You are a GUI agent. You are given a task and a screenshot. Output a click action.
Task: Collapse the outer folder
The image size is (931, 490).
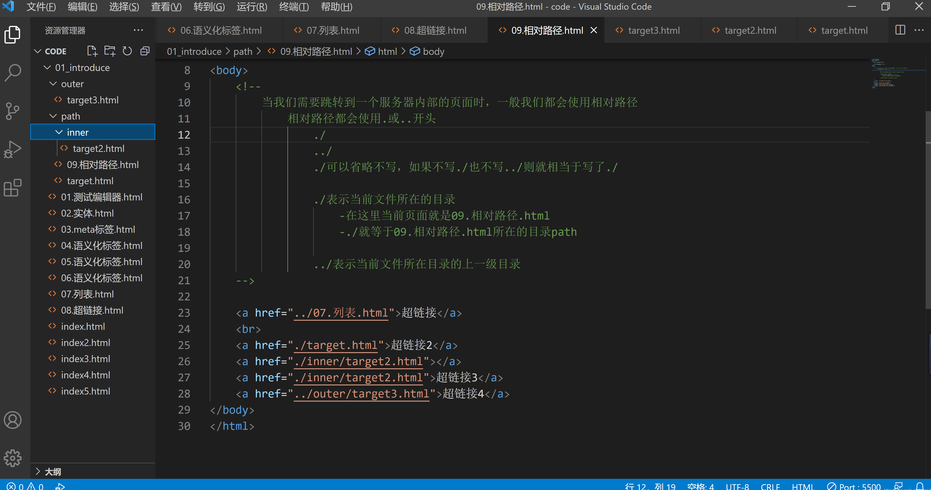click(53, 84)
